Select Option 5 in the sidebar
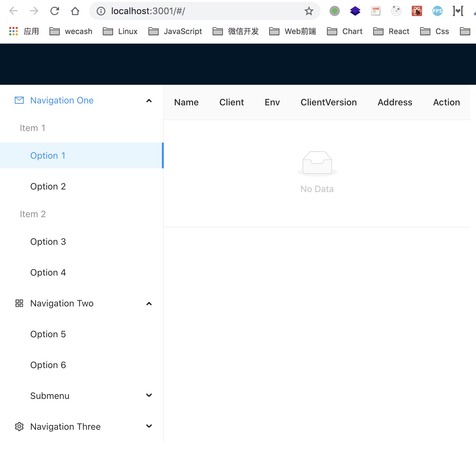Screen dimensions: 476x458 click(82, 334)
